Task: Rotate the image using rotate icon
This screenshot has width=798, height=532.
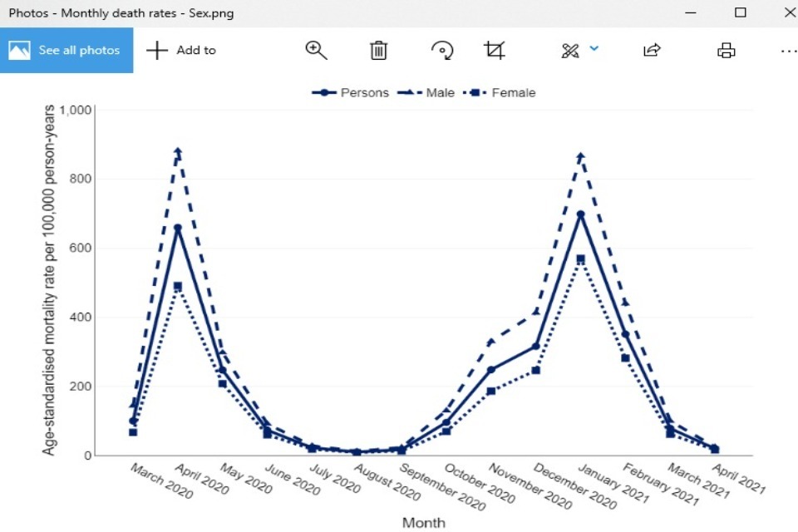Action: click(x=442, y=50)
